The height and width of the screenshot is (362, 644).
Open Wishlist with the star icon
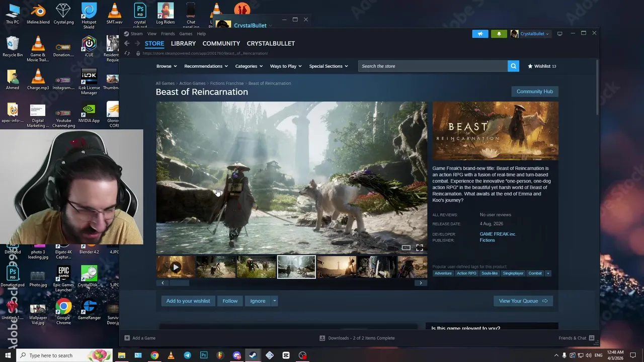pos(541,66)
